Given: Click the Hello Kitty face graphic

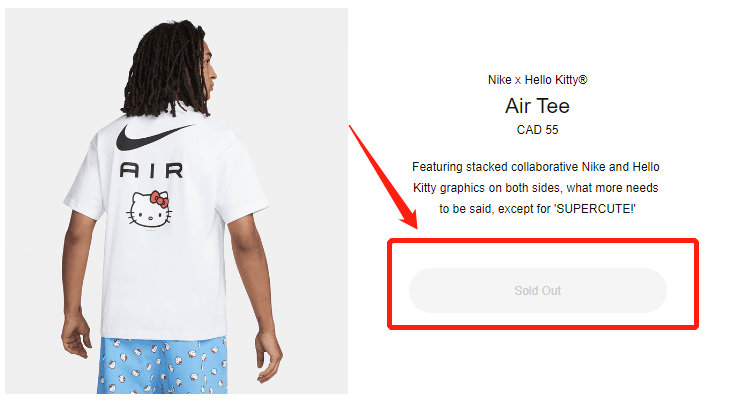Looking at the screenshot, I should tap(149, 210).
